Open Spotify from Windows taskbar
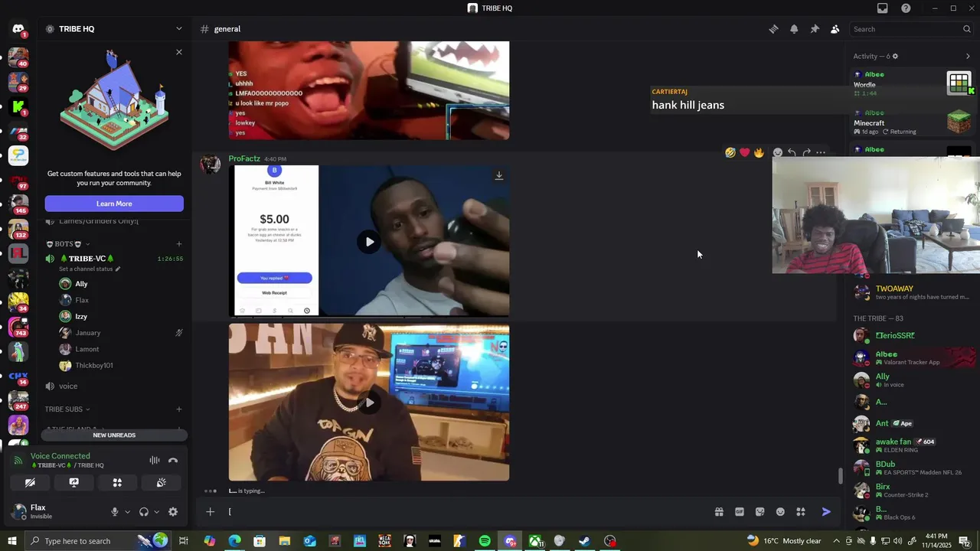This screenshot has width=980, height=551. pyautogui.click(x=485, y=541)
